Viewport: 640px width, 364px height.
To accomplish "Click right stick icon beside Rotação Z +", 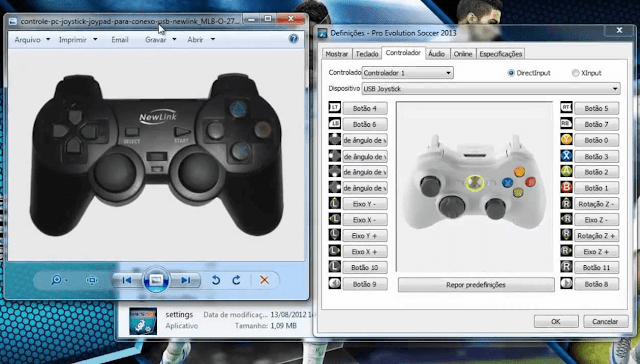I will click(566, 235).
